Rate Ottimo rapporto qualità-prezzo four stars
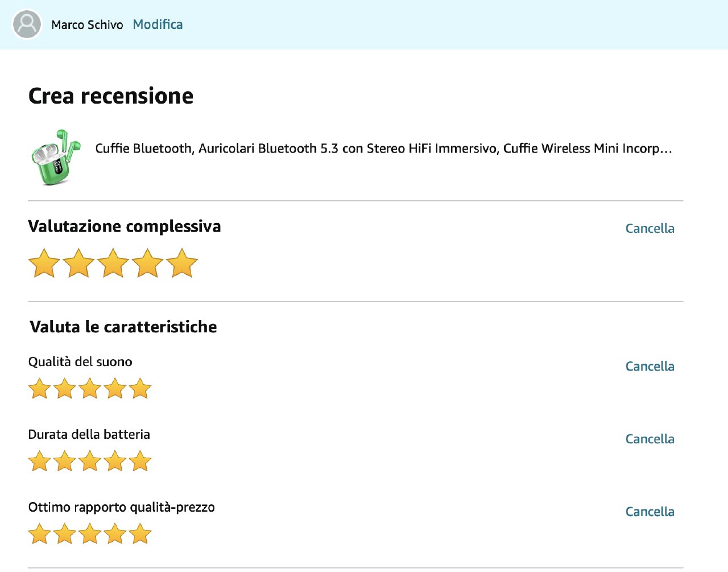The image size is (728, 572). pos(115,534)
